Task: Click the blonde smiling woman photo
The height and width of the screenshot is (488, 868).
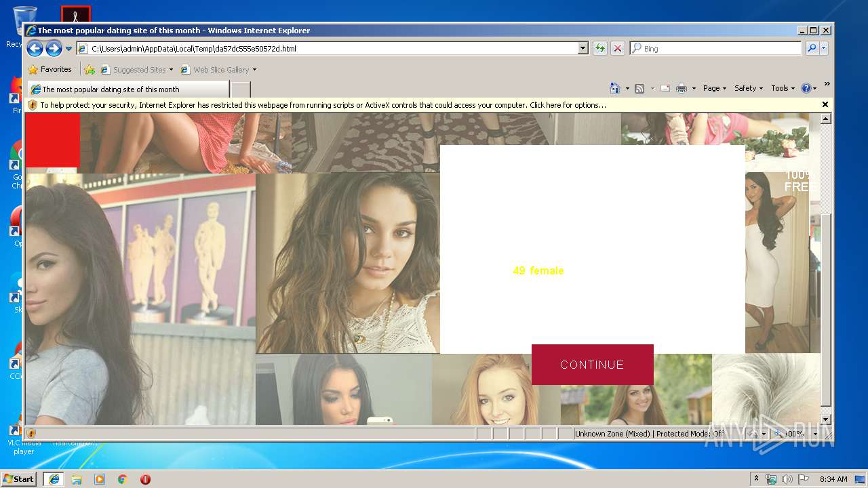Action: (496, 390)
